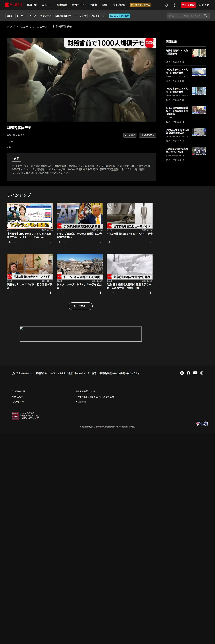The width and height of the screenshot is (215, 644).
Task: Open related video 1週間ぶり東京の感染者1,000人下回る
Action: click(186, 154)
